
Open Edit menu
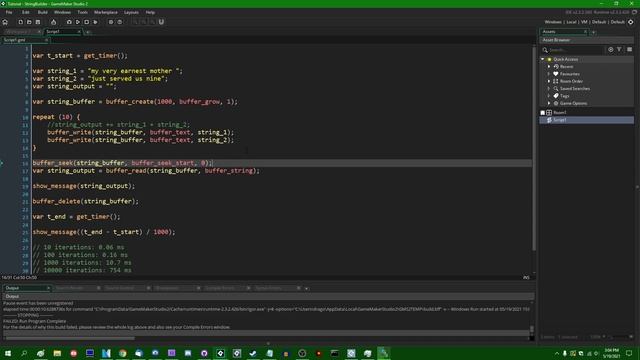pyautogui.click(x=26, y=12)
